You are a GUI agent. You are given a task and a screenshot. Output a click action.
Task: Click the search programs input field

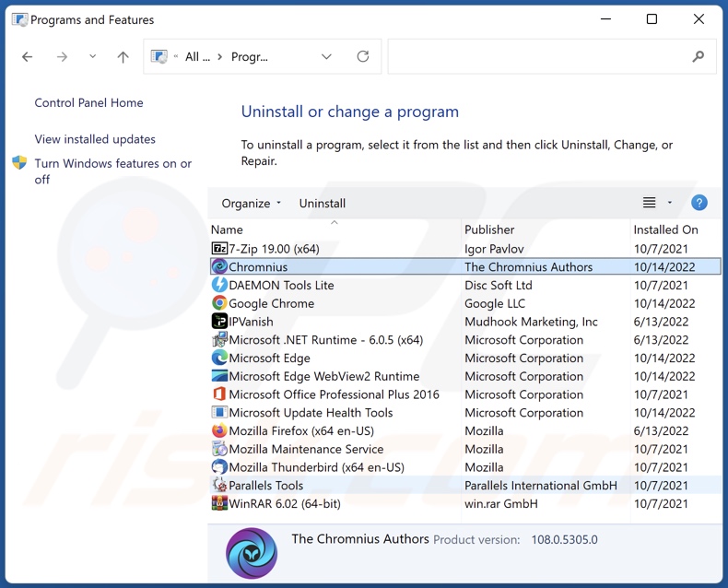tap(552, 56)
